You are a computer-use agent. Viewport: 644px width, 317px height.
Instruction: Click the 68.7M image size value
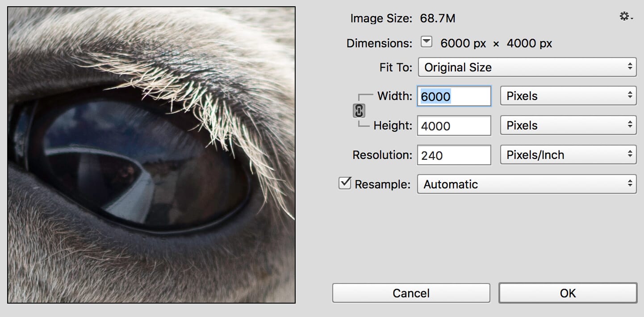(438, 18)
